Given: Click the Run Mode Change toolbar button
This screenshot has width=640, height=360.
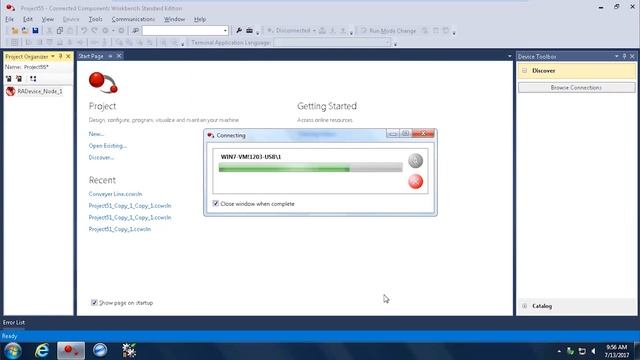Looking at the screenshot, I should 388,31.
